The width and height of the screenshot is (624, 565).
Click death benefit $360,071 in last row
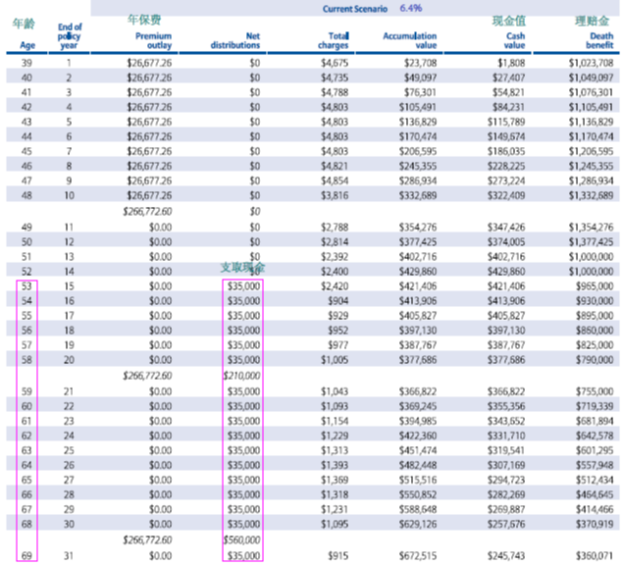point(595,556)
